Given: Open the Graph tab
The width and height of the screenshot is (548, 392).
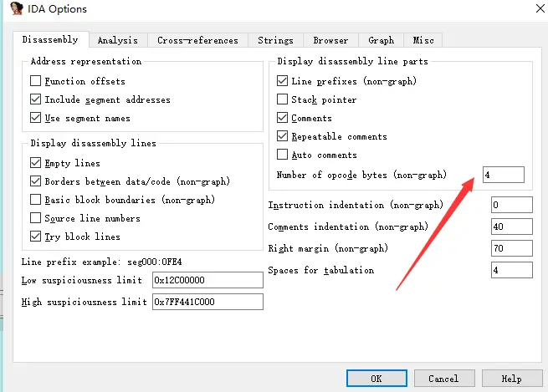Looking at the screenshot, I should pyautogui.click(x=381, y=40).
